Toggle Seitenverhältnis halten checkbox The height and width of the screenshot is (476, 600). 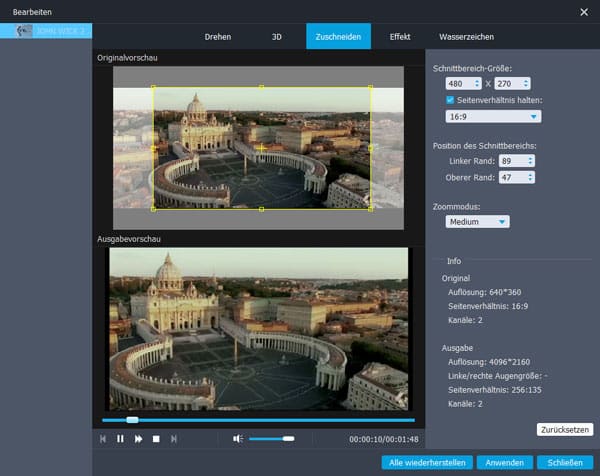pyautogui.click(x=450, y=100)
